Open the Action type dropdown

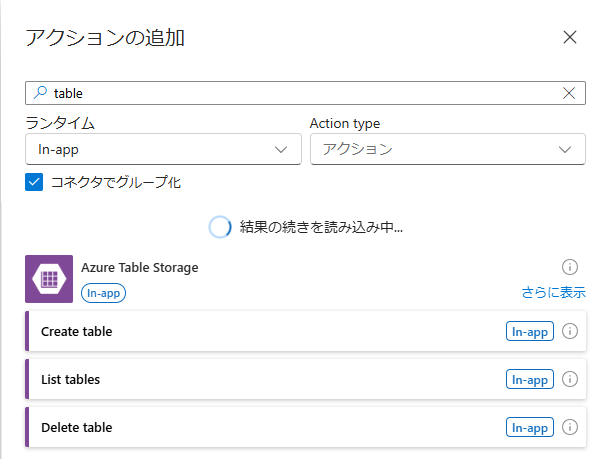[447, 150]
